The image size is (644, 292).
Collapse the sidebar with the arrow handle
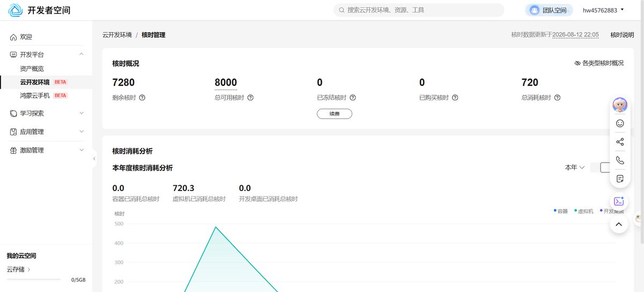(x=94, y=159)
